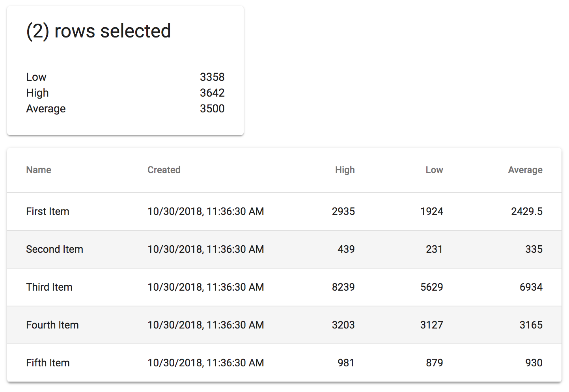
Task: Click the rows selected card heading
Action: coord(99,31)
